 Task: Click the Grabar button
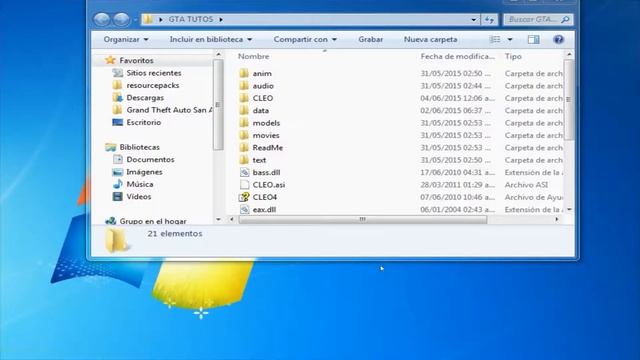pos(371,40)
